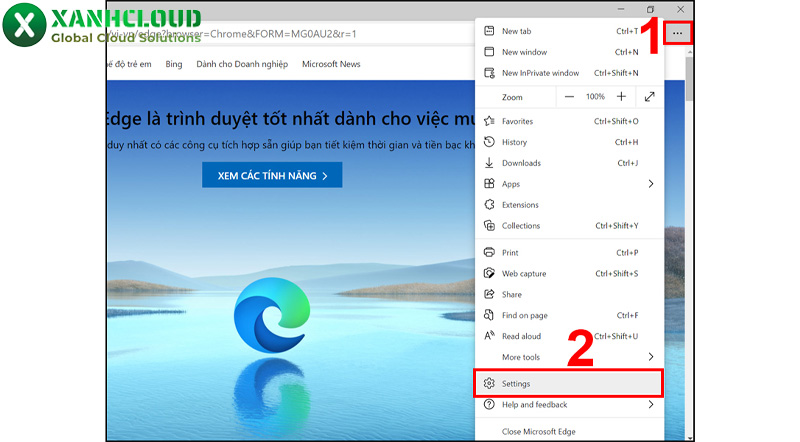
Task: Click the Find on page icon
Action: (x=489, y=315)
